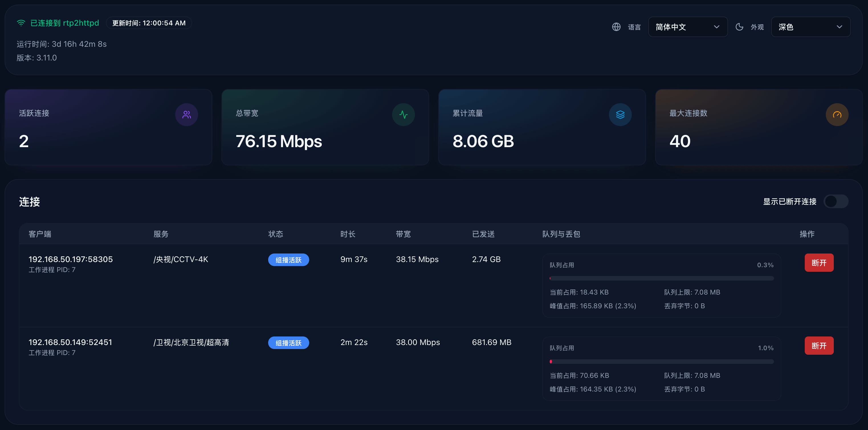Click the language globe icon
The image size is (868, 430).
pos(616,27)
